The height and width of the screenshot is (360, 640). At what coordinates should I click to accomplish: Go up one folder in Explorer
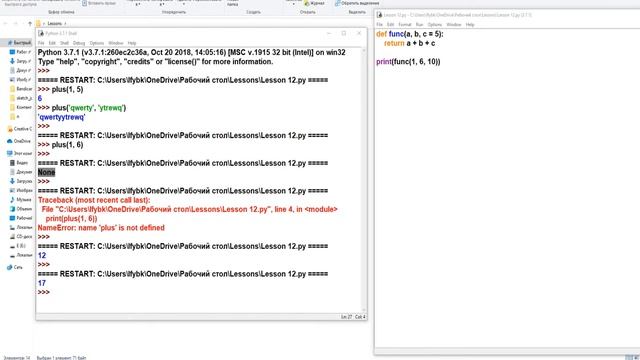pos(29,24)
